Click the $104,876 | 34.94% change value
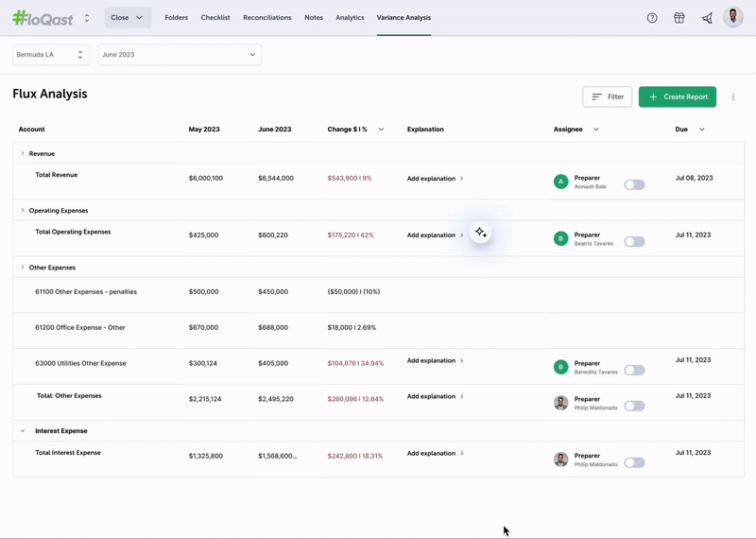This screenshot has width=756, height=539. click(355, 363)
